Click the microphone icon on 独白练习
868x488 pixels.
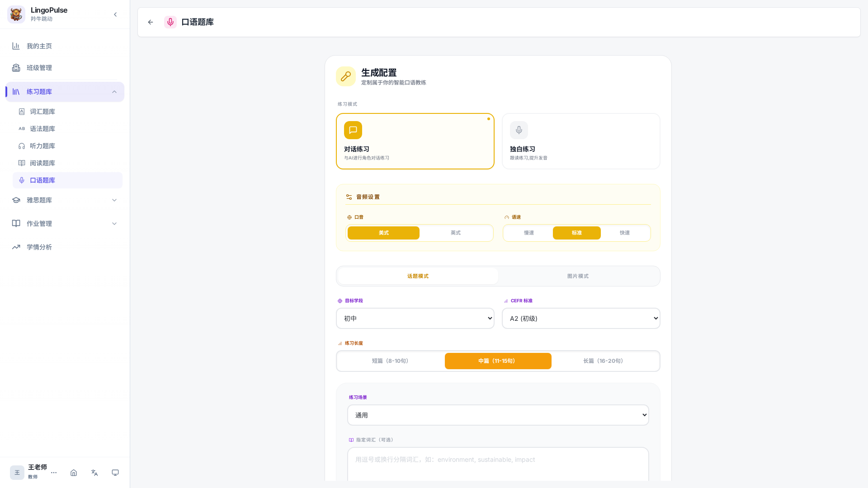pos(519,130)
